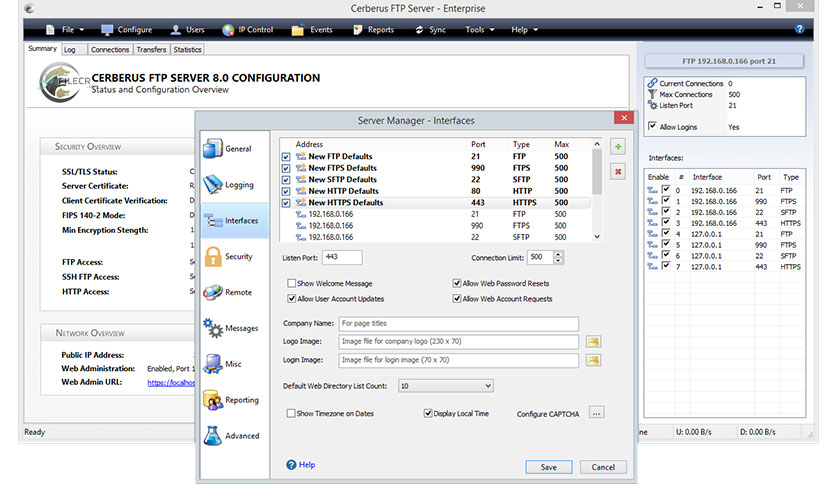836x484 pixels.
Task: Toggle New FTP Defaults checkbox
Action: coord(286,157)
